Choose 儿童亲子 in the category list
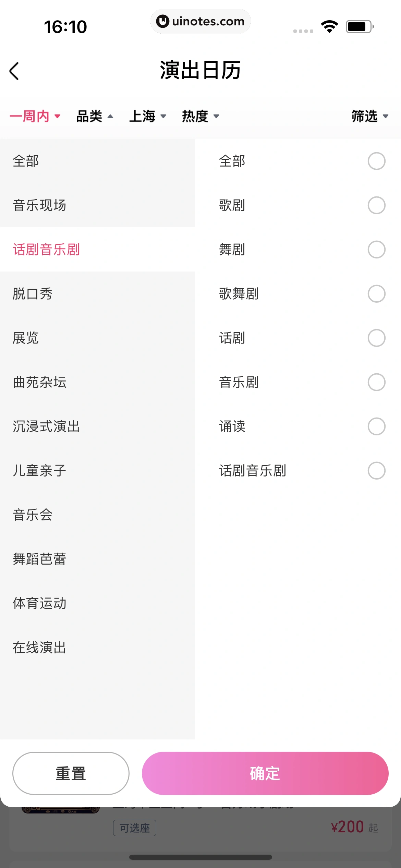 click(39, 471)
